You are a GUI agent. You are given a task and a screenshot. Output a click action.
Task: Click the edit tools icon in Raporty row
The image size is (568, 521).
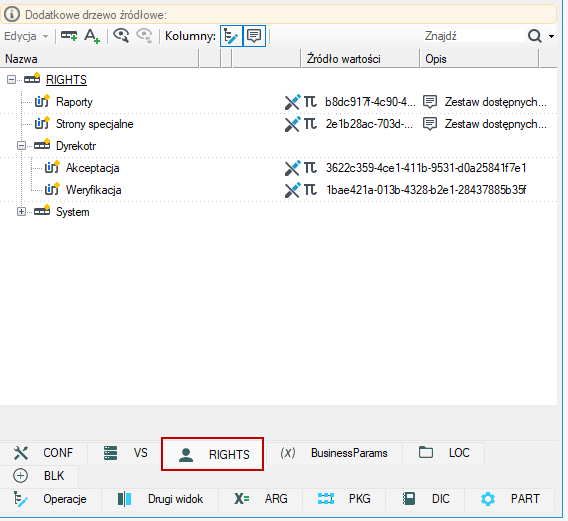coord(292,102)
